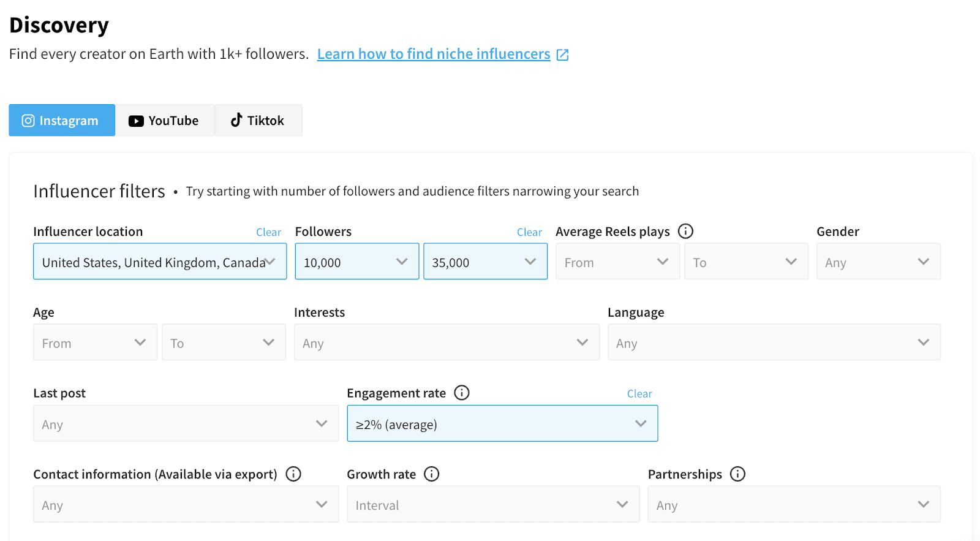Click the Influencer location input field
The width and height of the screenshot is (980, 541).
pos(153,262)
